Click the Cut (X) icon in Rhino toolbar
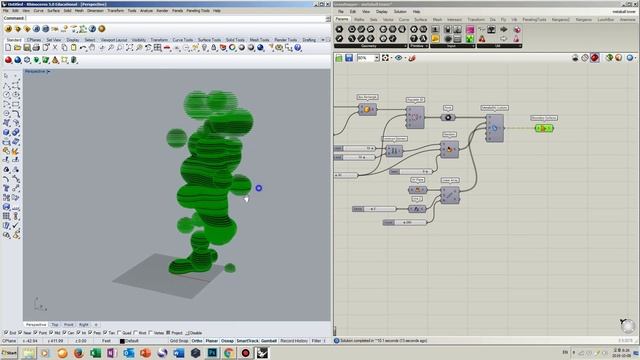Viewport: 640px width, 360px height. point(55,48)
